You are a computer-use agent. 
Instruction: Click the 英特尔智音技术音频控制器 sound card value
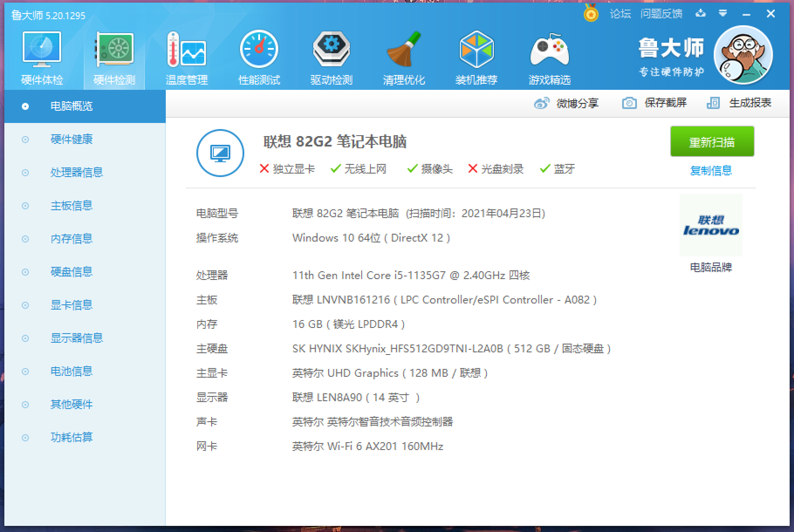(x=373, y=422)
